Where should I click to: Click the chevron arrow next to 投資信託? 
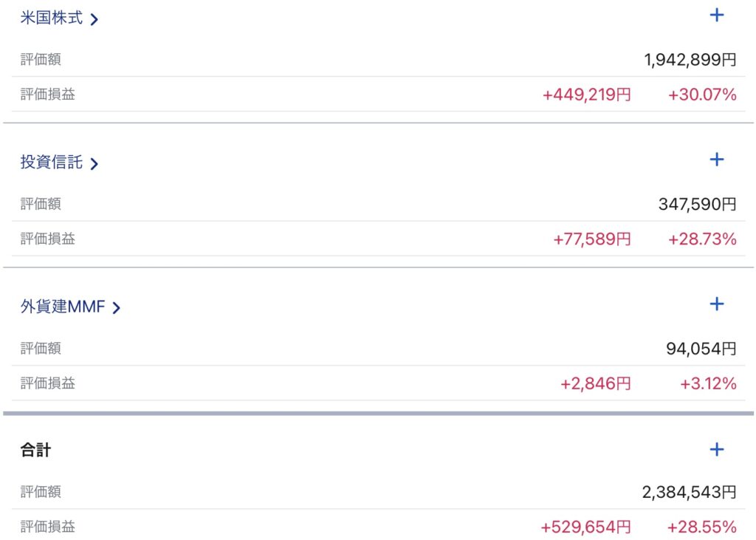pos(94,164)
